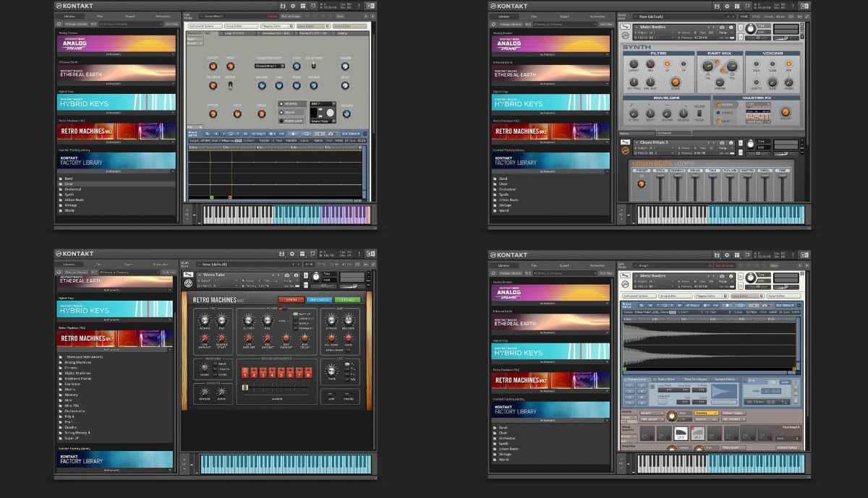
Task: Expand the Warm Tube instrument name dropdown
Action: 200,275
